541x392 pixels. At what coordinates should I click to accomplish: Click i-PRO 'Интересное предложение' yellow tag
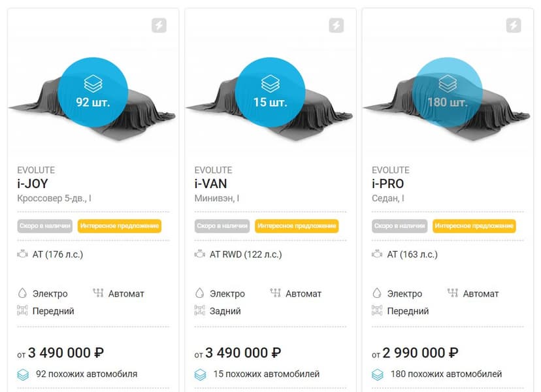click(x=474, y=226)
